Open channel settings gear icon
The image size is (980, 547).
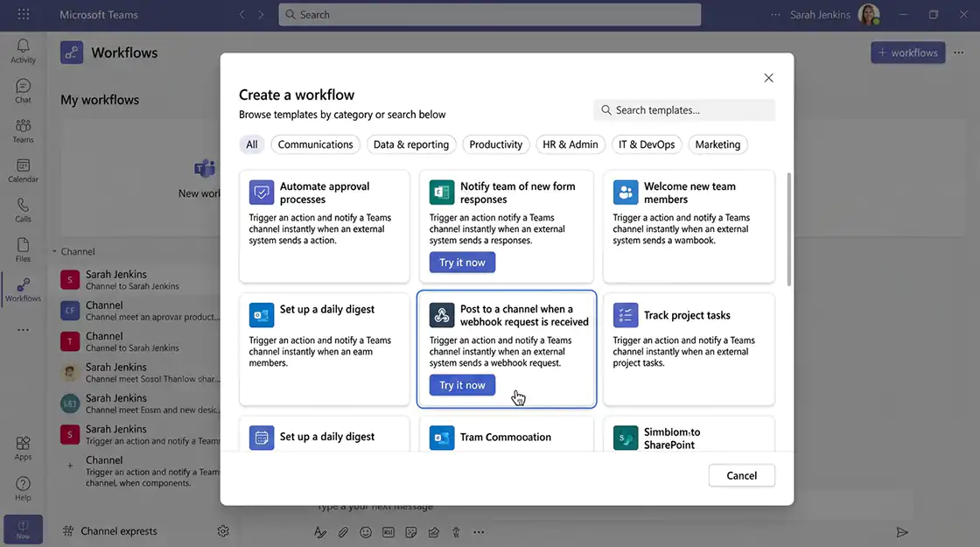pyautogui.click(x=223, y=530)
